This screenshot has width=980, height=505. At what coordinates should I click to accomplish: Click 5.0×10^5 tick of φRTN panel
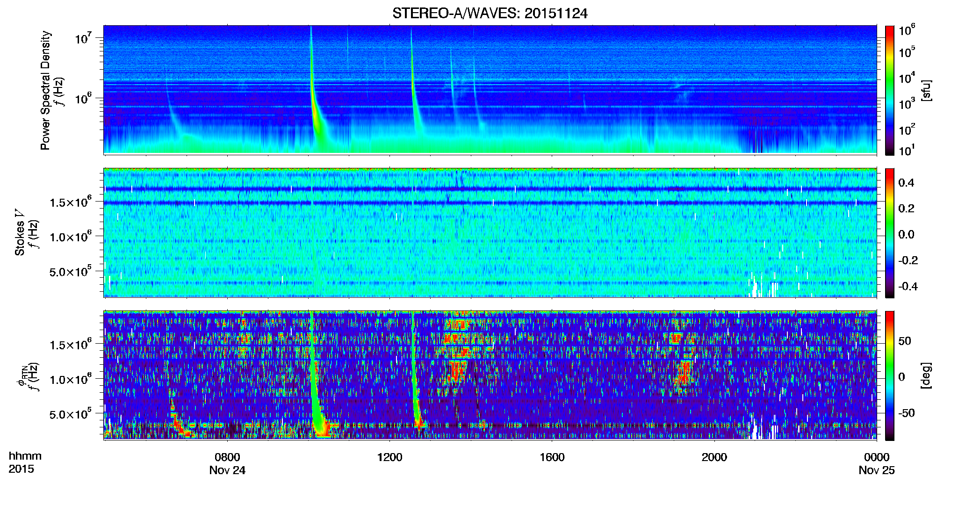[71, 413]
